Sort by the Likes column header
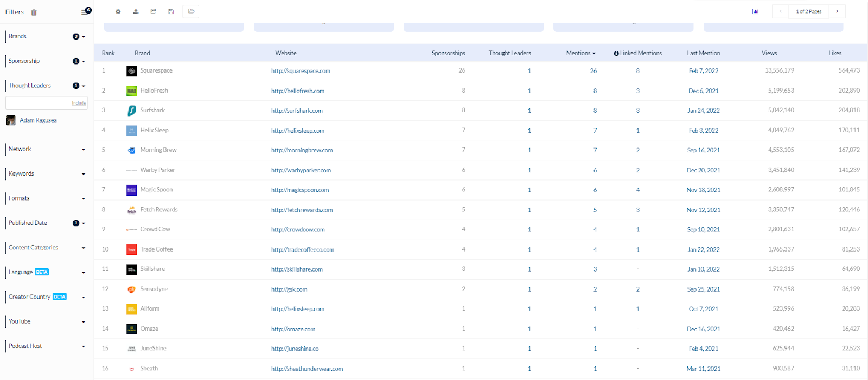The image size is (868, 380). (x=835, y=53)
